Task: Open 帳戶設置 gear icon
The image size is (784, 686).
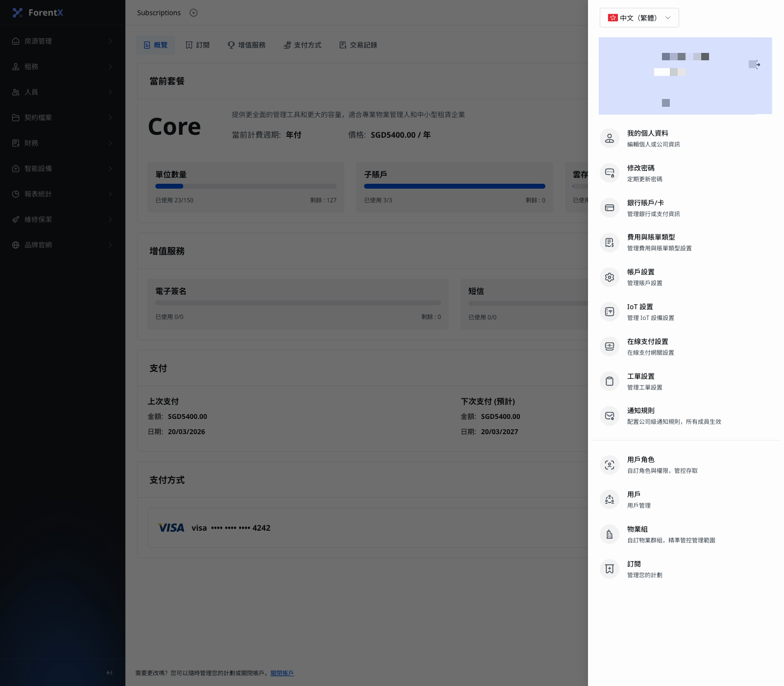Action: (610, 277)
